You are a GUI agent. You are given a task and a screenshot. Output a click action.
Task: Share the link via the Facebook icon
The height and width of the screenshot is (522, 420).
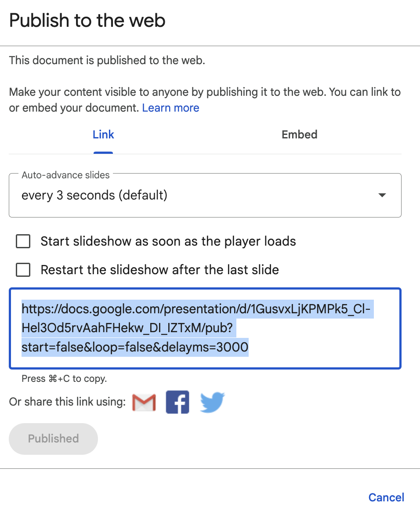pyautogui.click(x=177, y=402)
